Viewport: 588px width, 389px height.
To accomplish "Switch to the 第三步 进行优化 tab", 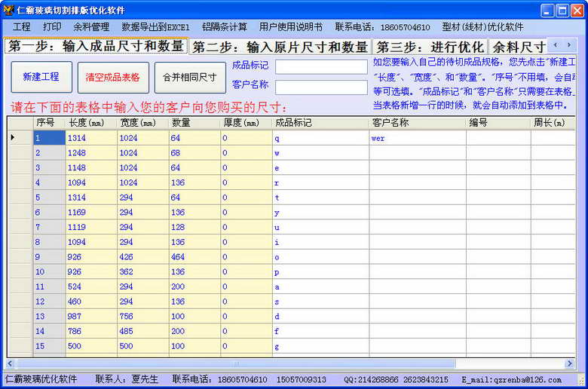I will pyautogui.click(x=430, y=47).
